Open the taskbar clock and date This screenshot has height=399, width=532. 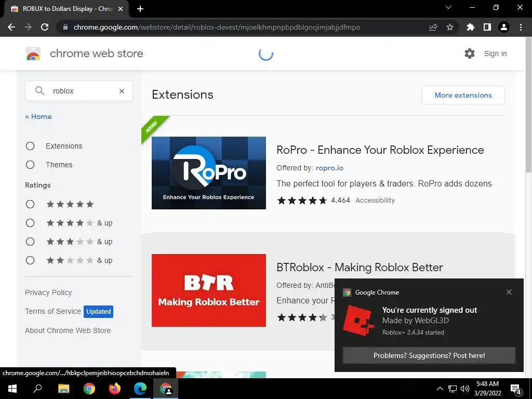point(487,389)
